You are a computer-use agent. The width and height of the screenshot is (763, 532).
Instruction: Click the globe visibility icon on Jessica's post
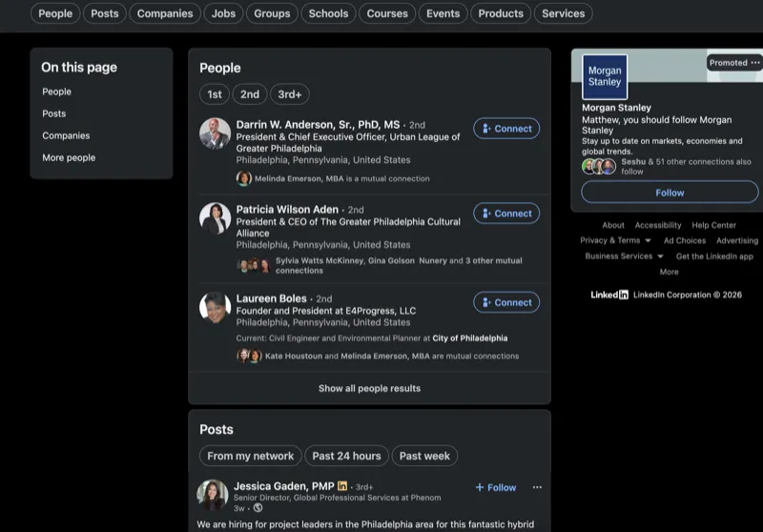pyautogui.click(x=258, y=507)
